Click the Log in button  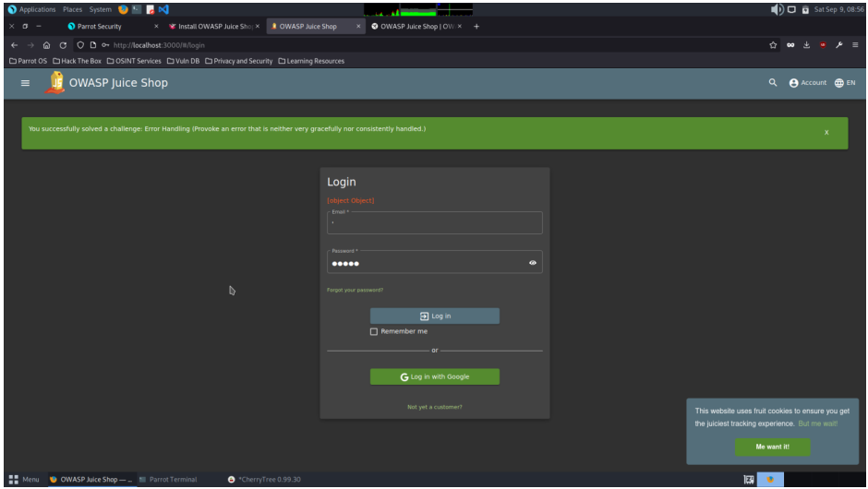(435, 316)
